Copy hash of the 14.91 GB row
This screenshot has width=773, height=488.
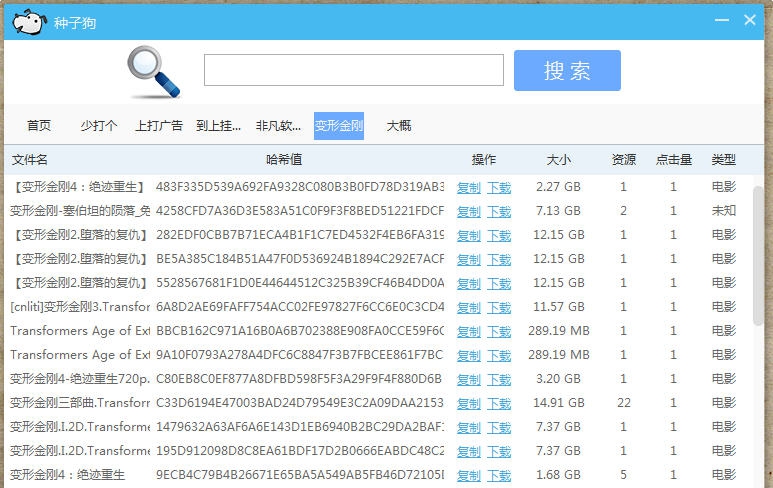[469, 404]
